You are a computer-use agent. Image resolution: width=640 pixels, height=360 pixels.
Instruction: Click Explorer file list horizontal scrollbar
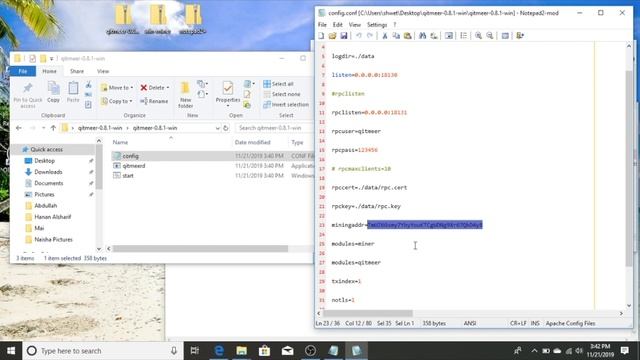coord(200,249)
